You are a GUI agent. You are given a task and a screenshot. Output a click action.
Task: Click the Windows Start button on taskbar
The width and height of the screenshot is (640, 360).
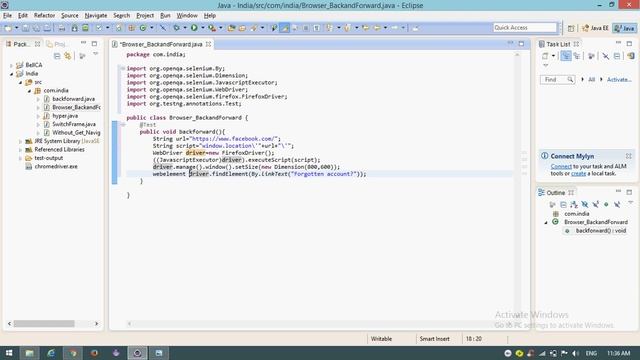coord(9,353)
